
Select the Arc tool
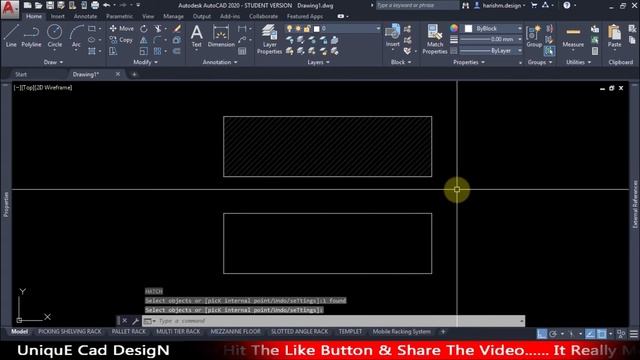(76, 36)
